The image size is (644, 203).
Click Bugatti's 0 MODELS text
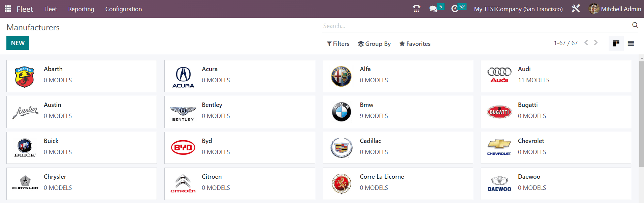[532, 116]
